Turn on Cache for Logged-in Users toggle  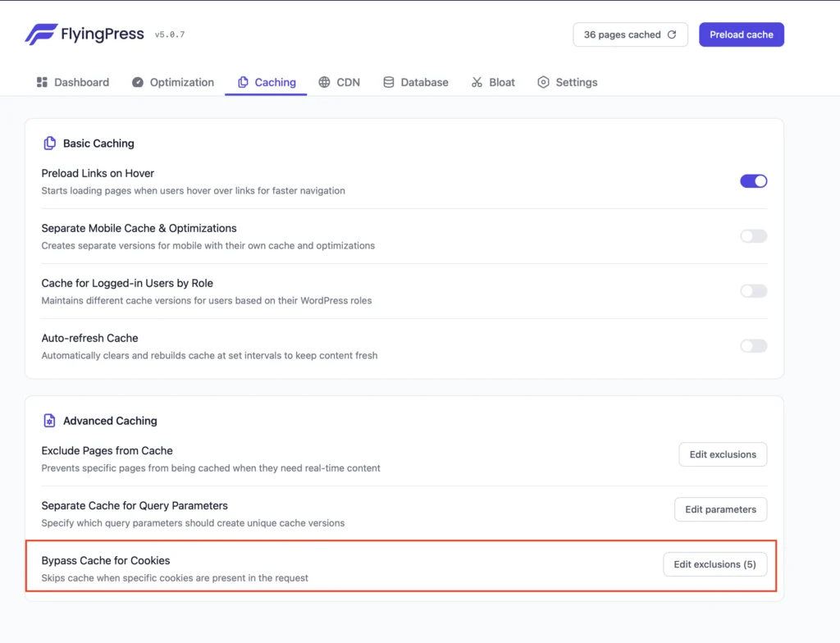754,291
